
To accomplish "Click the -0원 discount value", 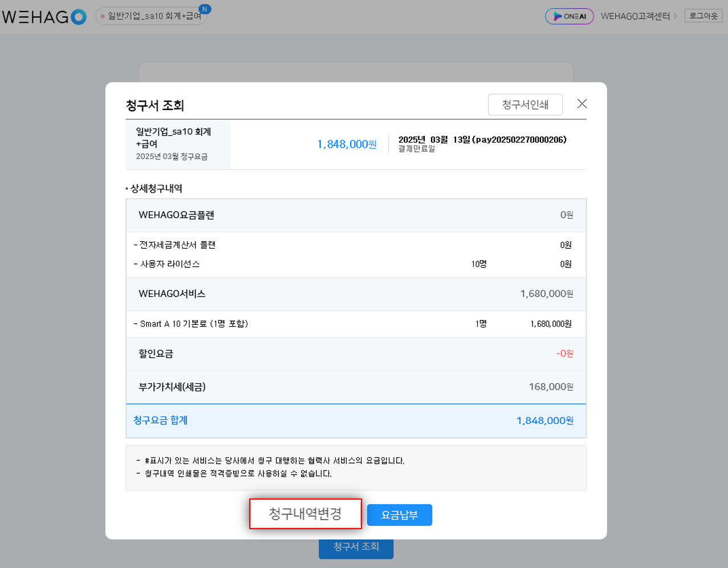I will 564,354.
